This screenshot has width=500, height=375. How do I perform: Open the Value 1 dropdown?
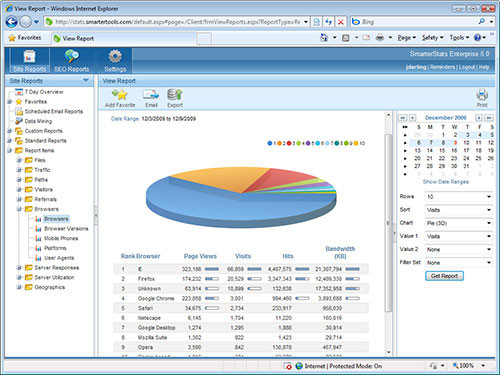pyautogui.click(x=459, y=236)
